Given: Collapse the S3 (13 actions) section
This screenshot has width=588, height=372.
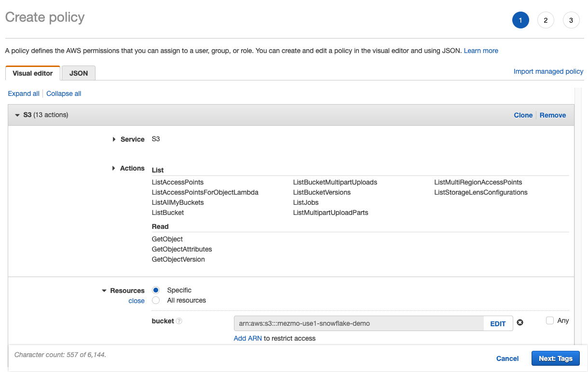Looking at the screenshot, I should (x=17, y=115).
